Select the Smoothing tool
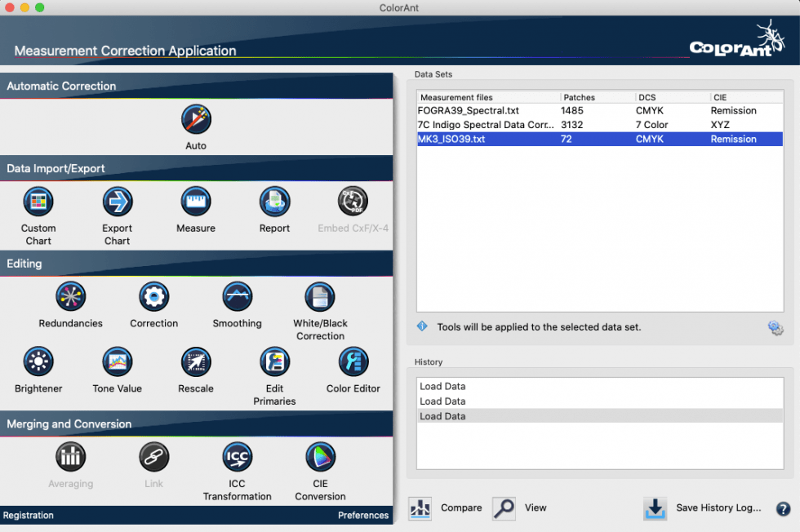 tap(237, 296)
